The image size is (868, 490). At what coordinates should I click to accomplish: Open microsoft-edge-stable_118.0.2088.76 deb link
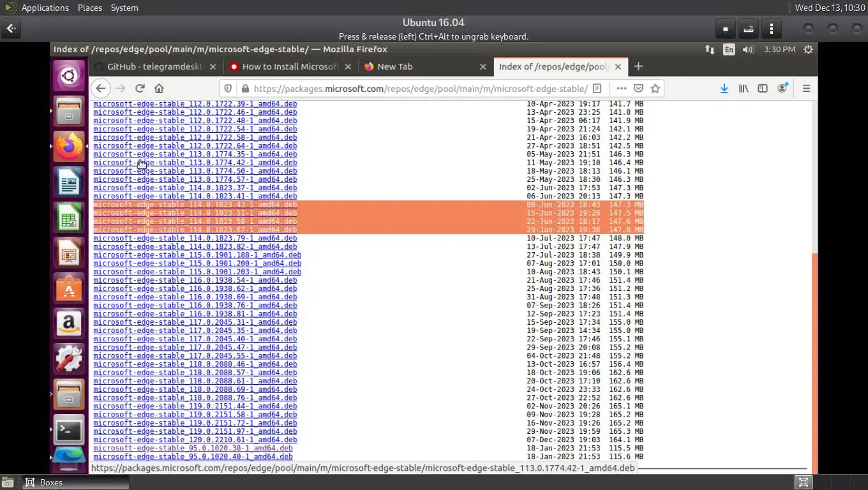[x=195, y=397]
